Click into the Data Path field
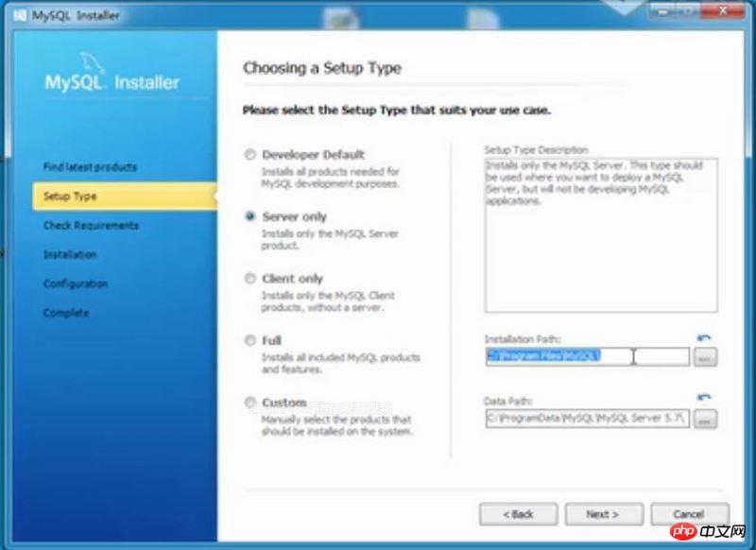756x550 pixels. tap(587, 419)
